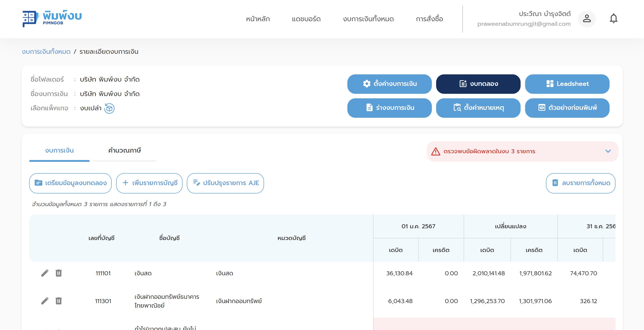644x330 pixels.
Task: Click เพิ่มรายการบัญชี to add an account
Action: (x=149, y=183)
